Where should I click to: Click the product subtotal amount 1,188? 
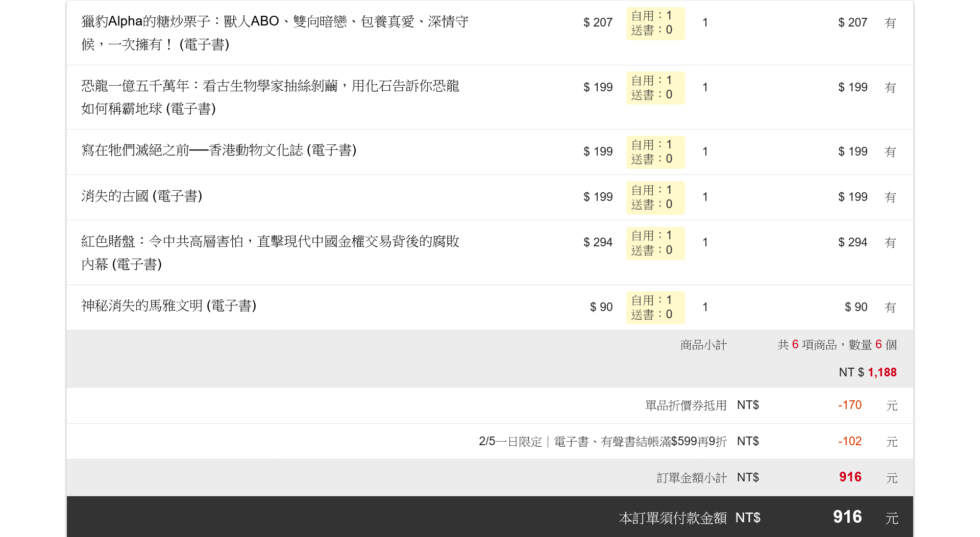coord(882,372)
